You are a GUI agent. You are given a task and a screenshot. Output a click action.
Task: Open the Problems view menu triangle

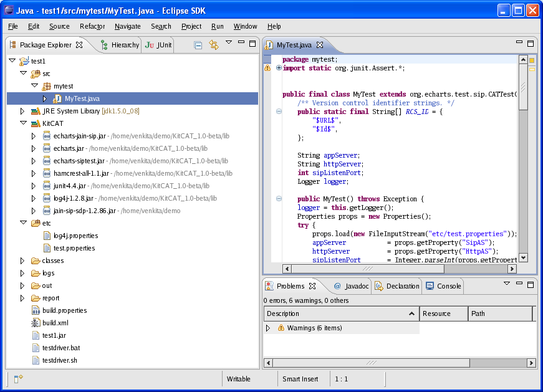[507, 284]
